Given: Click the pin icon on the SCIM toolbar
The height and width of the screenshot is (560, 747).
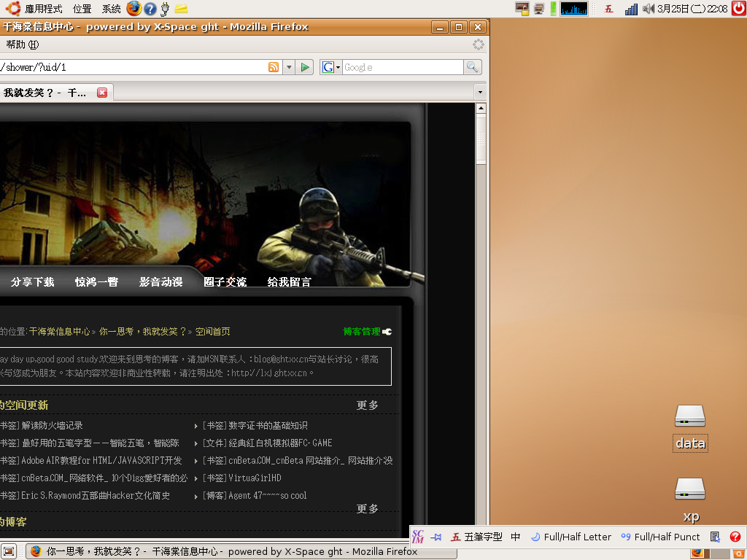Looking at the screenshot, I should (x=436, y=537).
